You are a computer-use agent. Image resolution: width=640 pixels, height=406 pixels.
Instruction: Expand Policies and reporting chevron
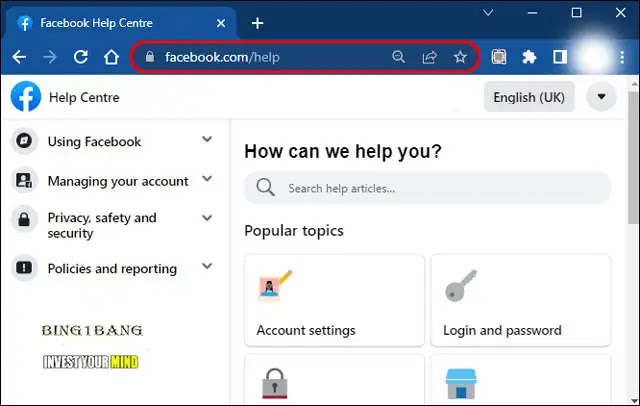coord(207,266)
